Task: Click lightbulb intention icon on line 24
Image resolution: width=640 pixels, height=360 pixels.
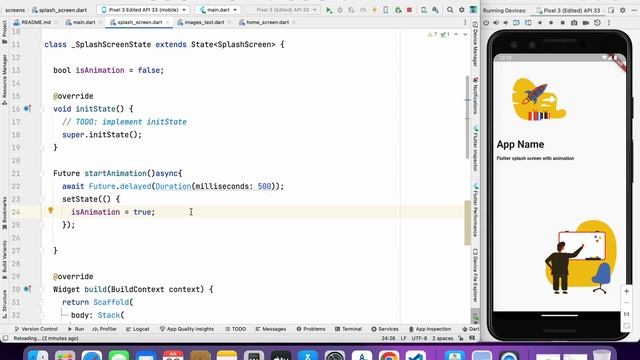Action: 51,211
